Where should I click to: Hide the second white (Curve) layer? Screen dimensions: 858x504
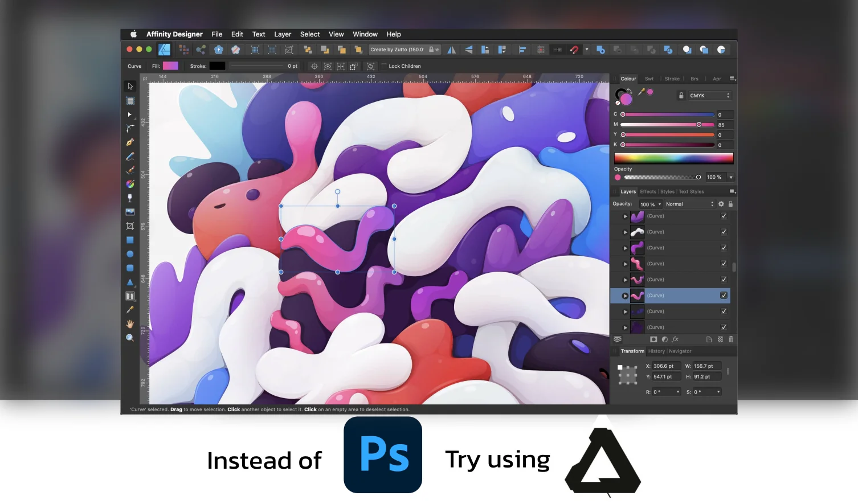click(x=724, y=232)
